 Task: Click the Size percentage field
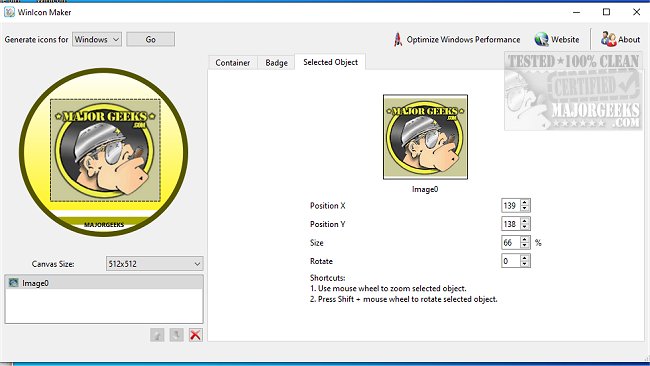pyautogui.click(x=510, y=242)
